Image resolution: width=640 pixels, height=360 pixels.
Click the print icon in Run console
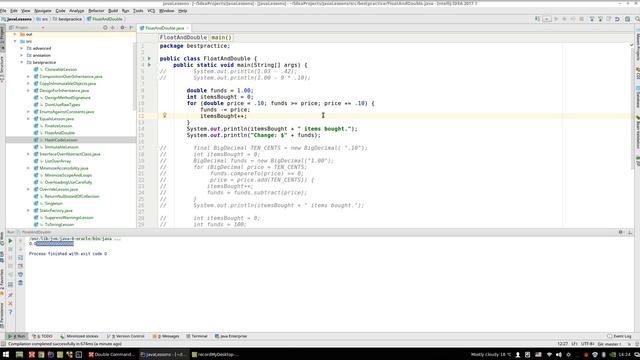(20, 274)
